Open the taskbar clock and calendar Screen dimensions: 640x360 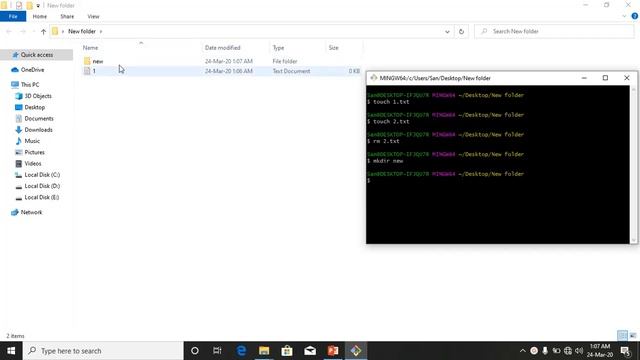[x=600, y=351]
